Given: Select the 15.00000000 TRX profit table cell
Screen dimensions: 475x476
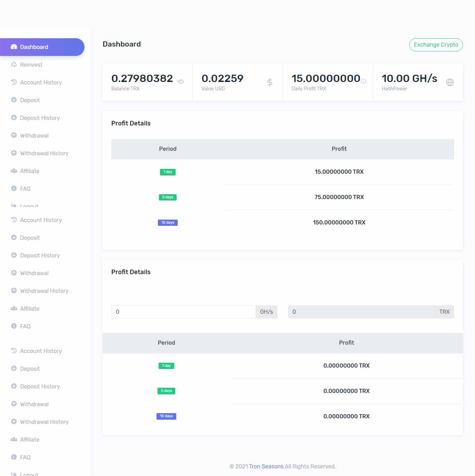Looking at the screenshot, I should click(339, 172).
